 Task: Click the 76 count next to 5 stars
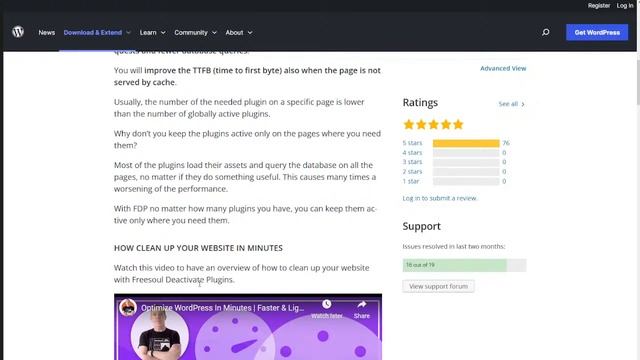[506, 143]
